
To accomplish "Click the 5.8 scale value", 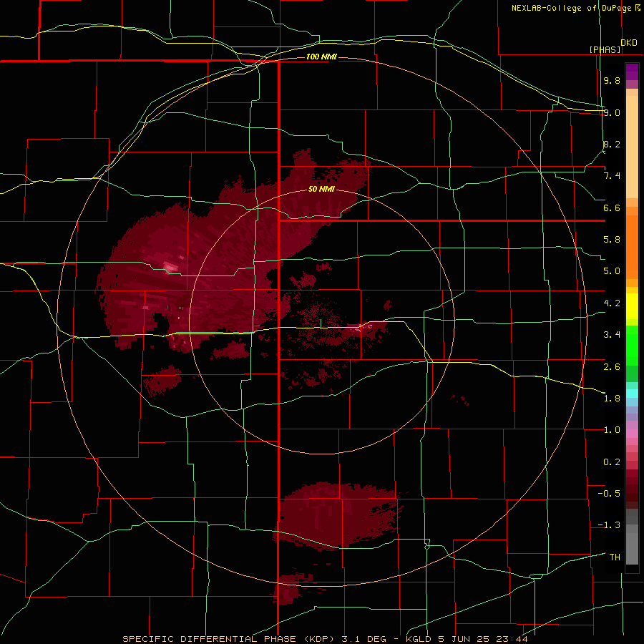I will (612, 240).
